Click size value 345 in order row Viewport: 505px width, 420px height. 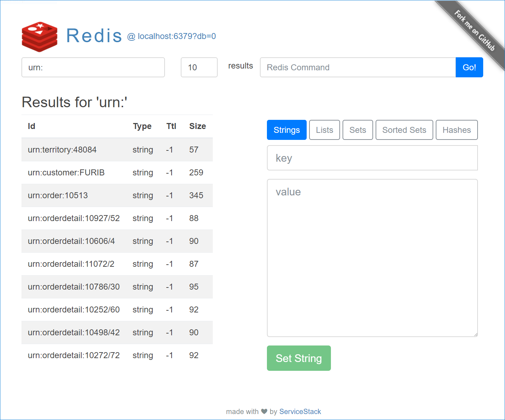(196, 195)
